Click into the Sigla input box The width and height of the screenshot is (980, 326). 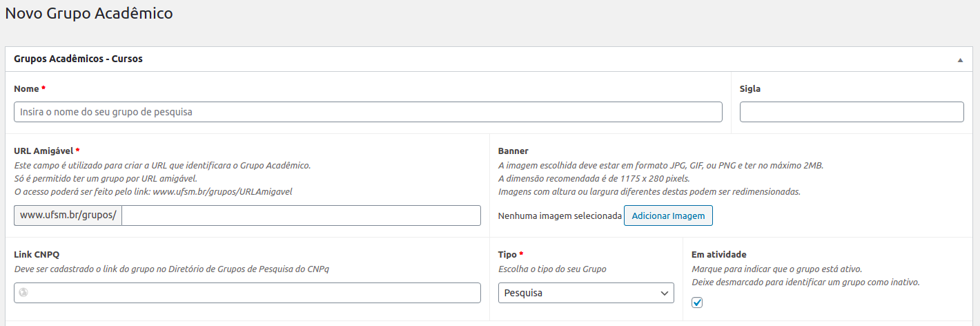point(851,112)
